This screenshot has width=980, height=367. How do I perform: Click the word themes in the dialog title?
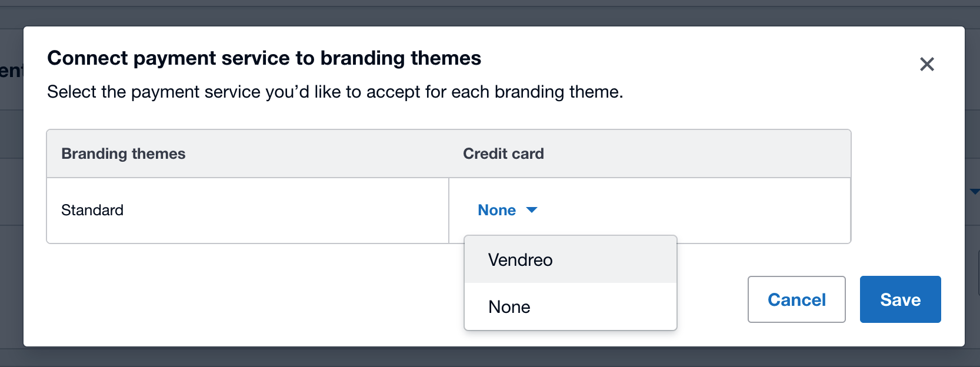[446, 58]
